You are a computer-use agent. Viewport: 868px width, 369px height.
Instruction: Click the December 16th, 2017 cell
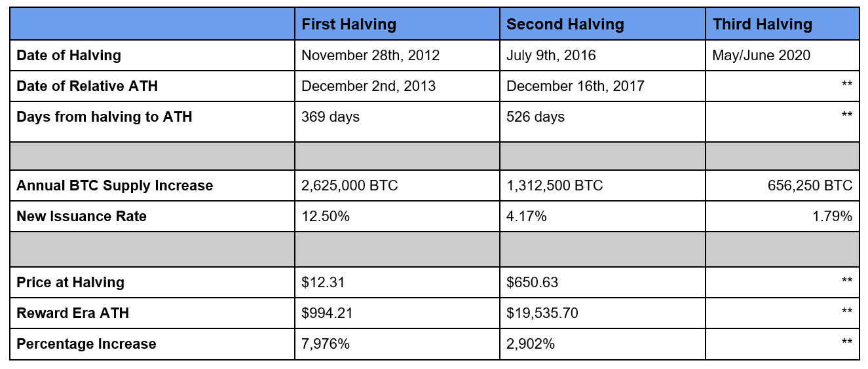pyautogui.click(x=575, y=86)
